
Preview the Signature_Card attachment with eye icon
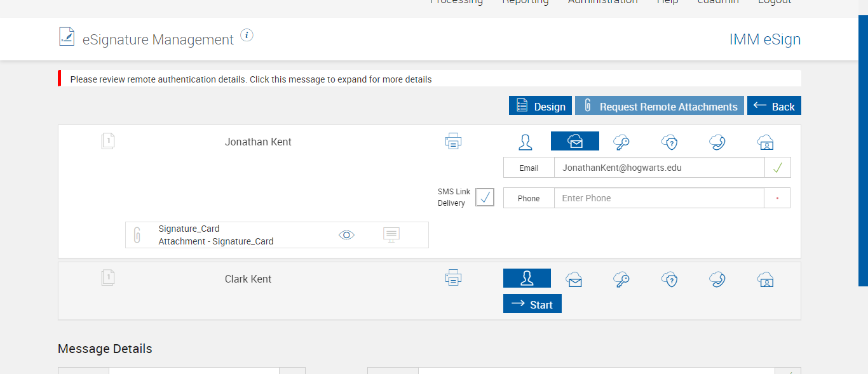(346, 235)
